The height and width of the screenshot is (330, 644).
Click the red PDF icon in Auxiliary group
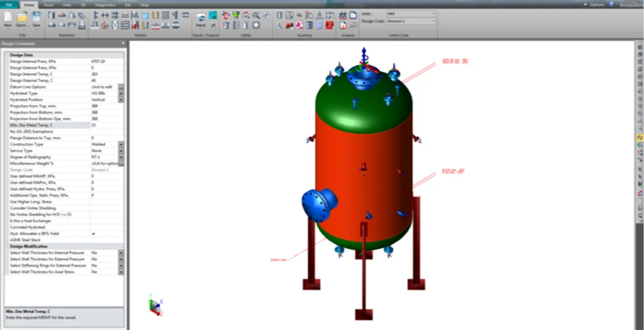330,26
